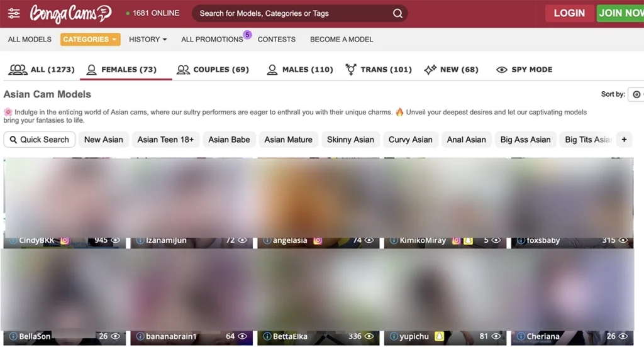This screenshot has width=644, height=349.
Task: Click the info icon beside angelasia
Action: coord(267,241)
